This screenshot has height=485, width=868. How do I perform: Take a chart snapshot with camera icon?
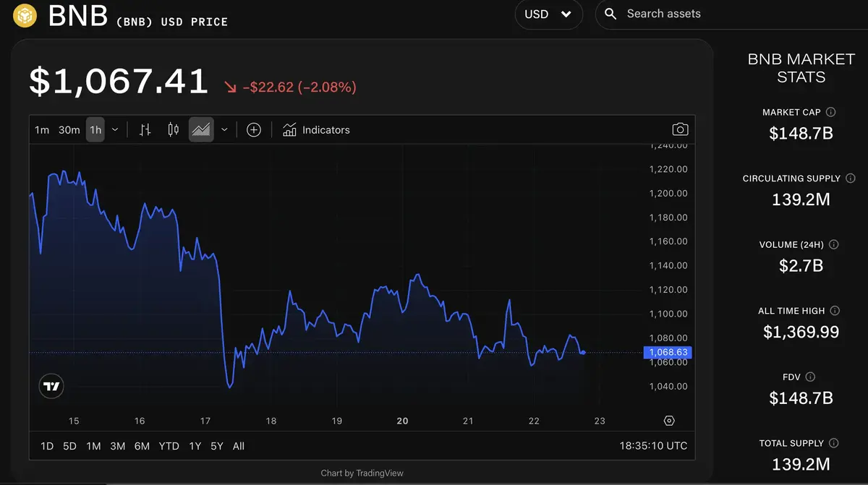[x=679, y=130]
